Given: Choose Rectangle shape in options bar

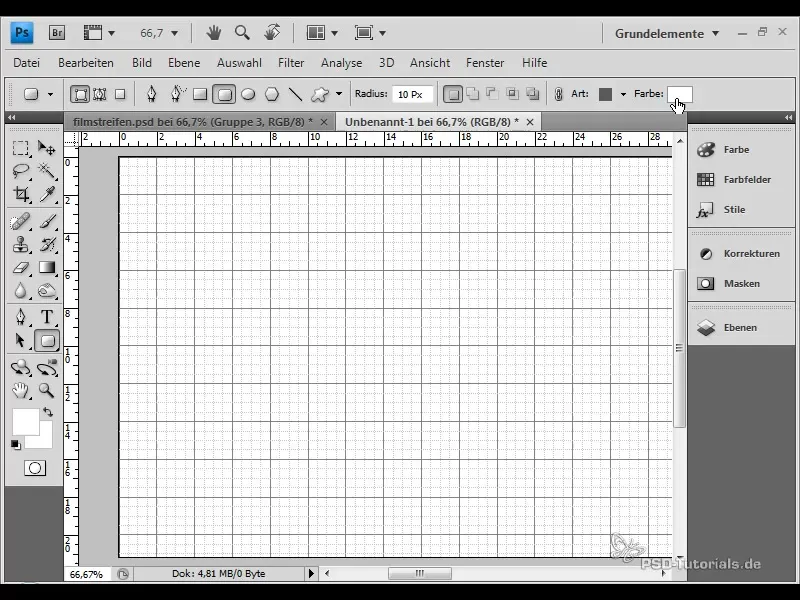Looking at the screenshot, I should [x=199, y=94].
